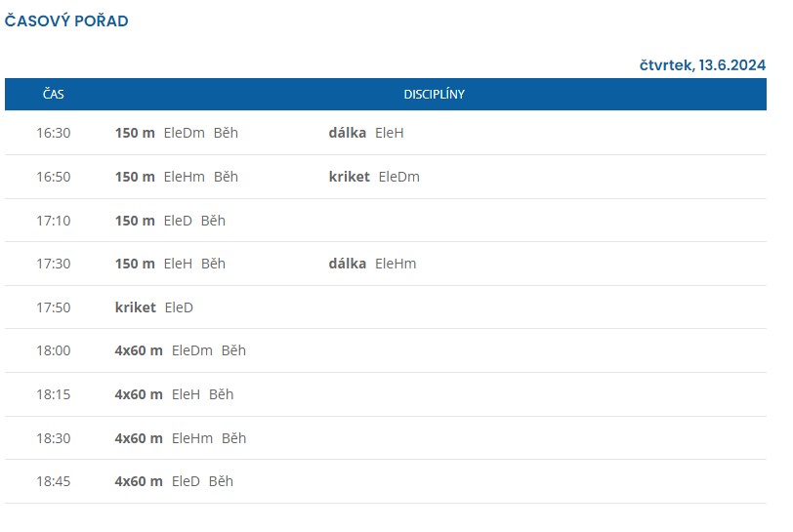Image resolution: width=793 pixels, height=532 pixels.
Task: Open the kriket EleDm discipline
Action: [x=374, y=177]
